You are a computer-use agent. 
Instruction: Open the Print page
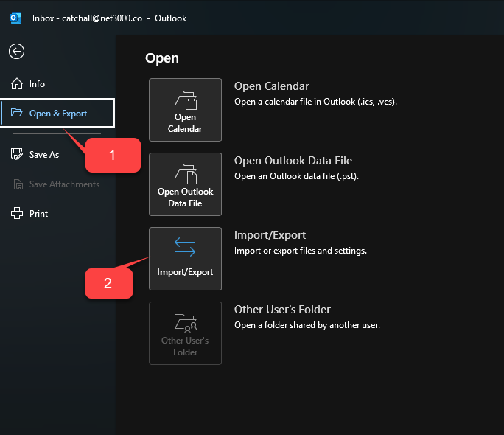pos(57,214)
